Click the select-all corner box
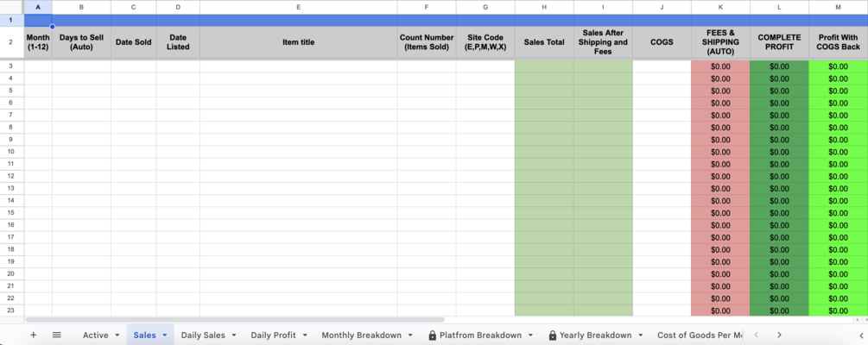The image size is (868, 345). tap(12, 7)
